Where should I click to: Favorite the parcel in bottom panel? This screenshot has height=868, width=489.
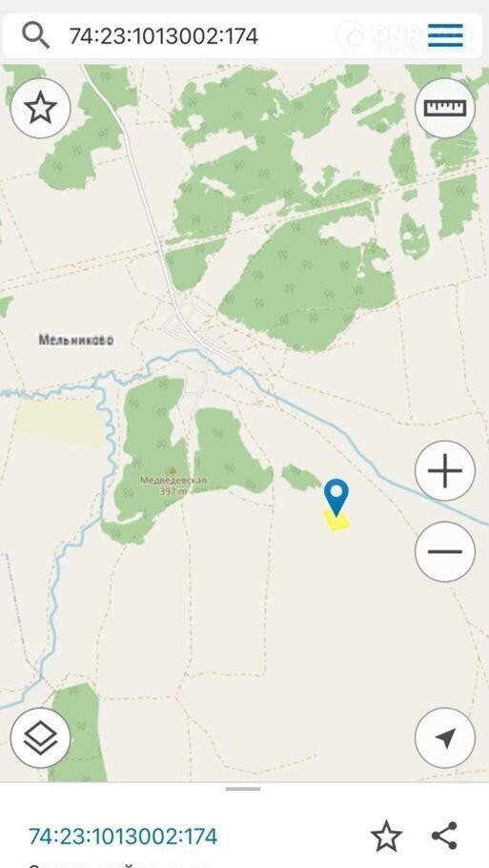click(386, 836)
